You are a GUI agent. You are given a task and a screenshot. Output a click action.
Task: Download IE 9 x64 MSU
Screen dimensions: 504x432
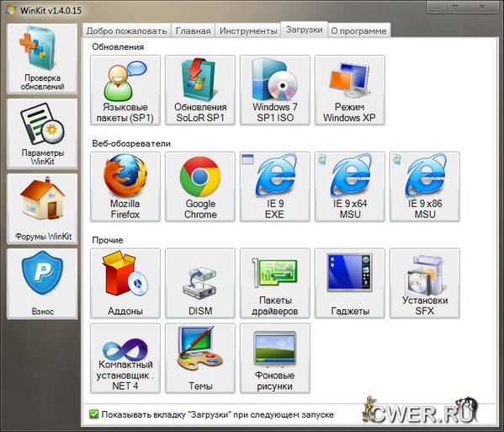tap(350, 187)
